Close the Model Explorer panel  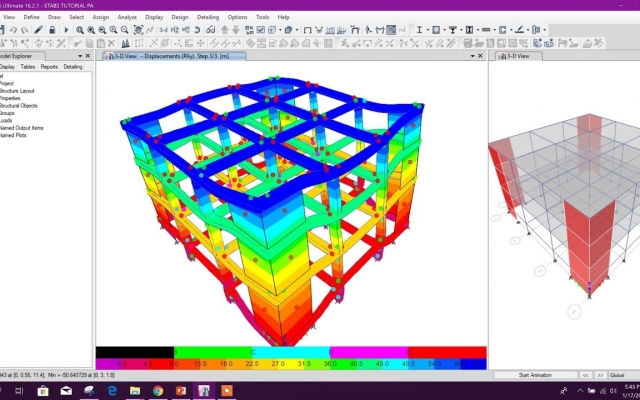88,56
